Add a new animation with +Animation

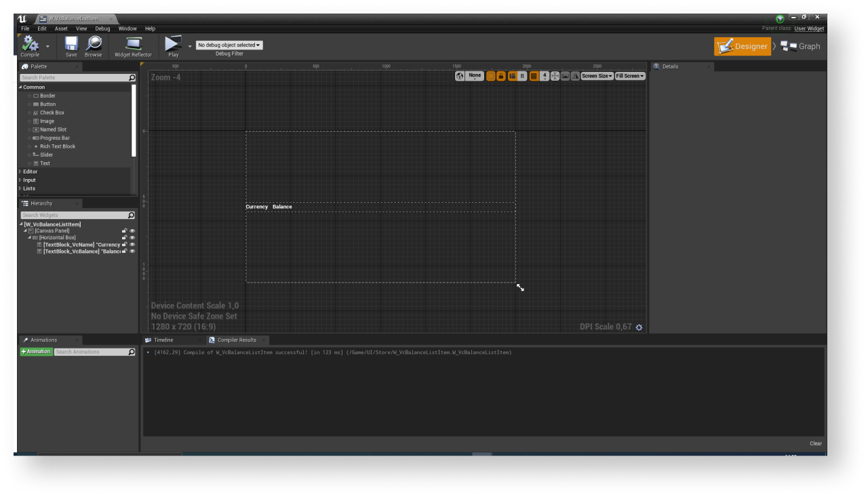[36, 352]
